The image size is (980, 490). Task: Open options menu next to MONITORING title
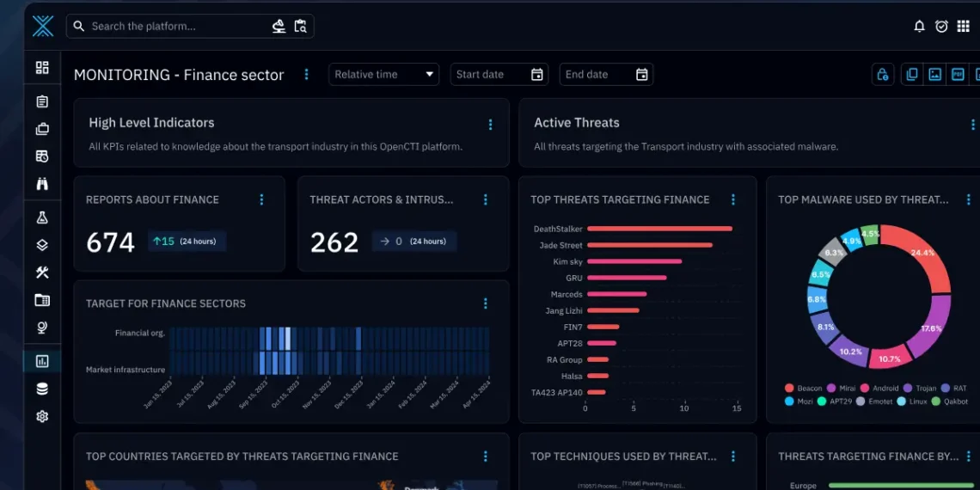306,75
